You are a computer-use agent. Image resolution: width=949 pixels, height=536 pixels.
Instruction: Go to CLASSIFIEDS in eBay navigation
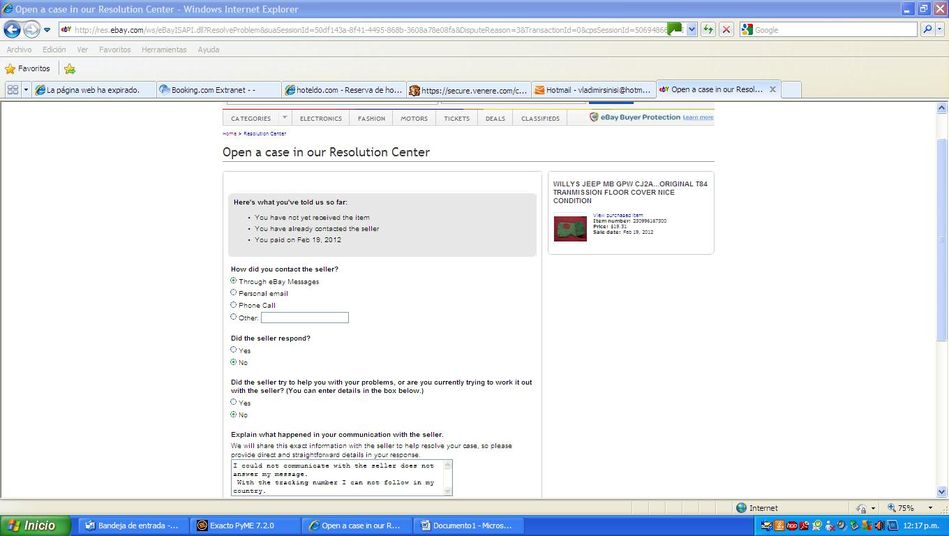[x=540, y=119]
